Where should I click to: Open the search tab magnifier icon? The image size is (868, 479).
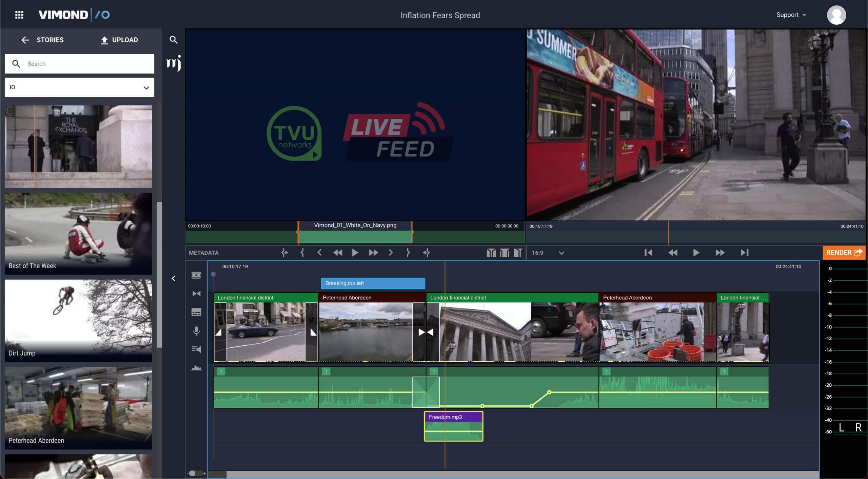(173, 40)
